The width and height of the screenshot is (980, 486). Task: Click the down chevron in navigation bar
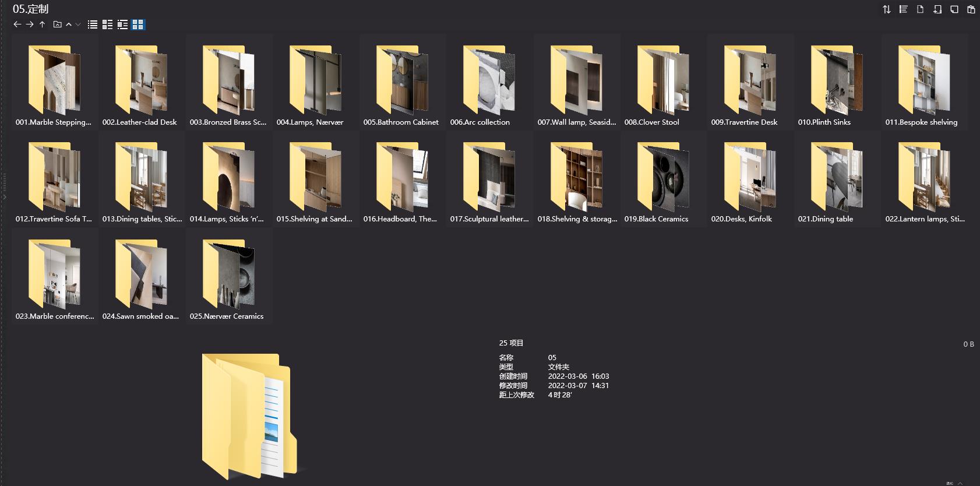[x=78, y=24]
